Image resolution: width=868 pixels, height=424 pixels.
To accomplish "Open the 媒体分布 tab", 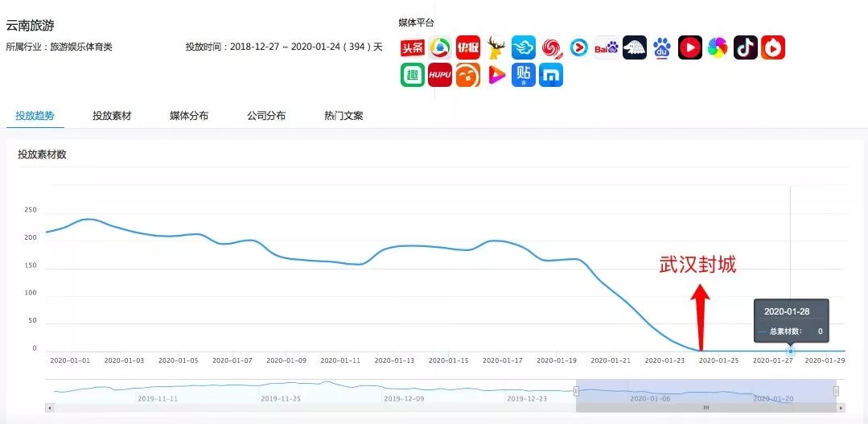I will tap(189, 116).
